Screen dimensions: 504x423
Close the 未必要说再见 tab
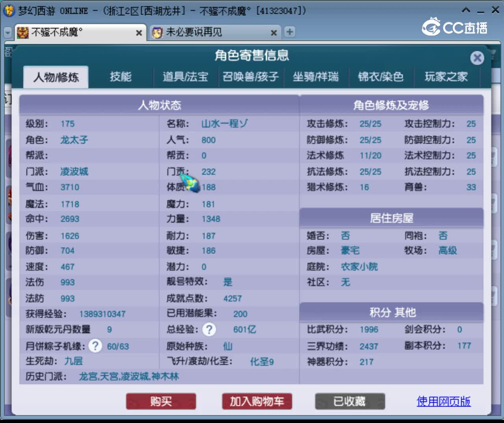[x=274, y=33]
